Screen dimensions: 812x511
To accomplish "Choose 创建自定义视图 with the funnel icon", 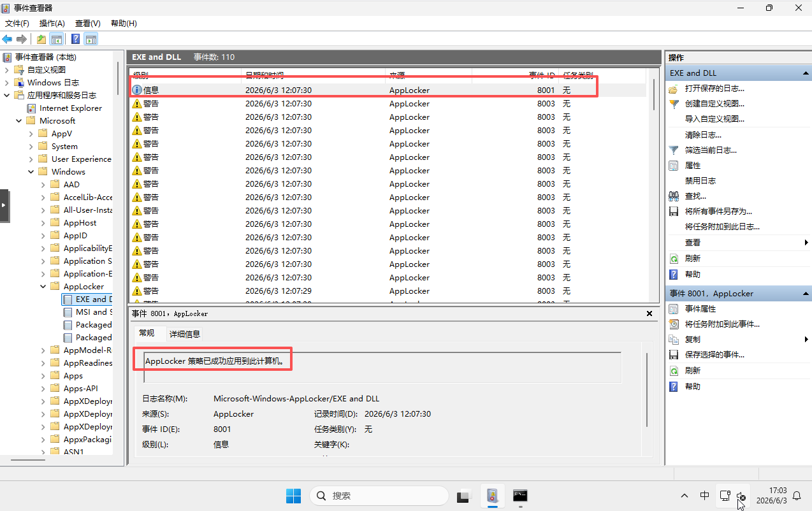I will tap(714, 103).
